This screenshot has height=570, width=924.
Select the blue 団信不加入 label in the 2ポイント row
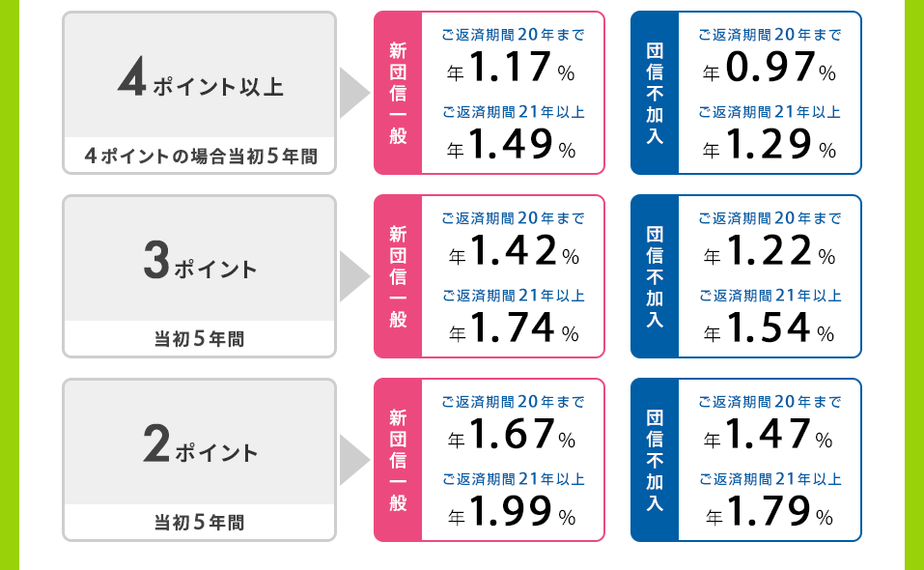pyautogui.click(x=655, y=460)
